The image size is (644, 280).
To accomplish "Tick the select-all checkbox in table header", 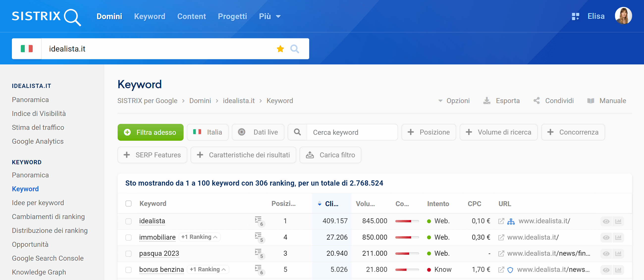I will click(129, 203).
